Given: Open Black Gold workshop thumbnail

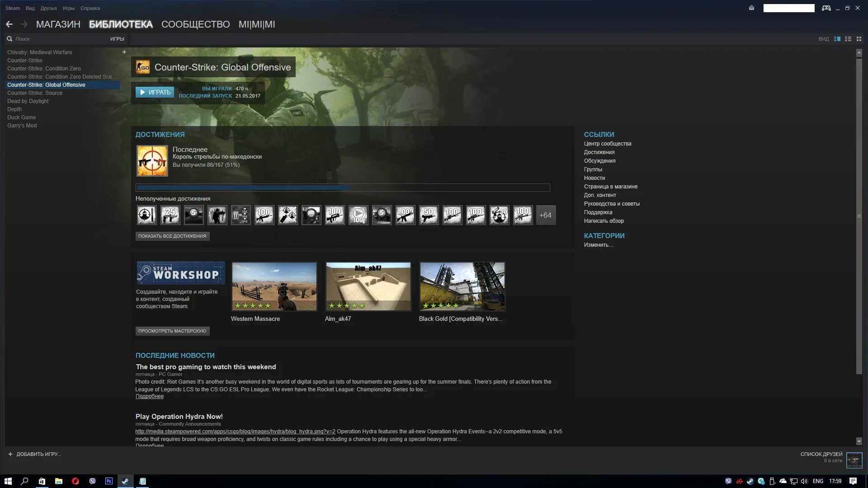Looking at the screenshot, I should 462,286.
